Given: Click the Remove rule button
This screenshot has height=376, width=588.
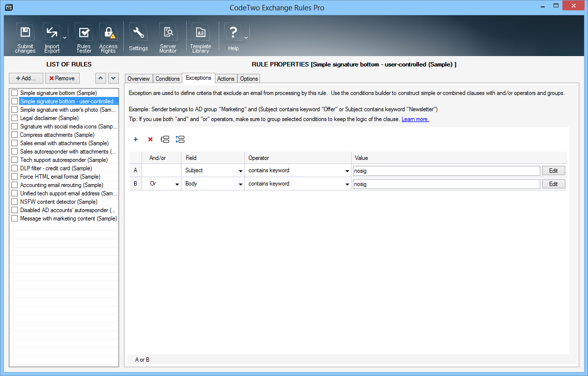Looking at the screenshot, I should point(62,78).
